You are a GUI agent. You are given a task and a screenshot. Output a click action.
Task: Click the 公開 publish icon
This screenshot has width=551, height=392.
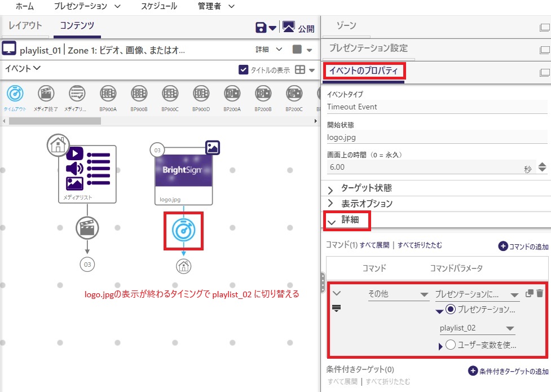(x=288, y=28)
